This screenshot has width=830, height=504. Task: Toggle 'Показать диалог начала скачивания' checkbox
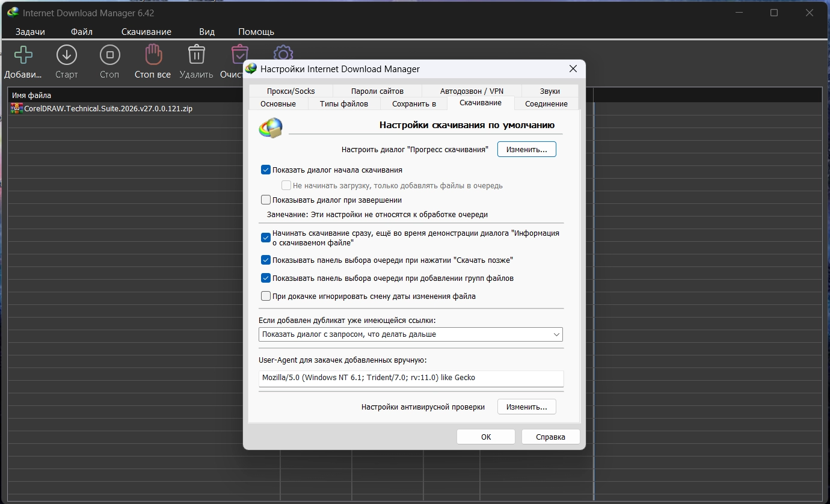[266, 170]
